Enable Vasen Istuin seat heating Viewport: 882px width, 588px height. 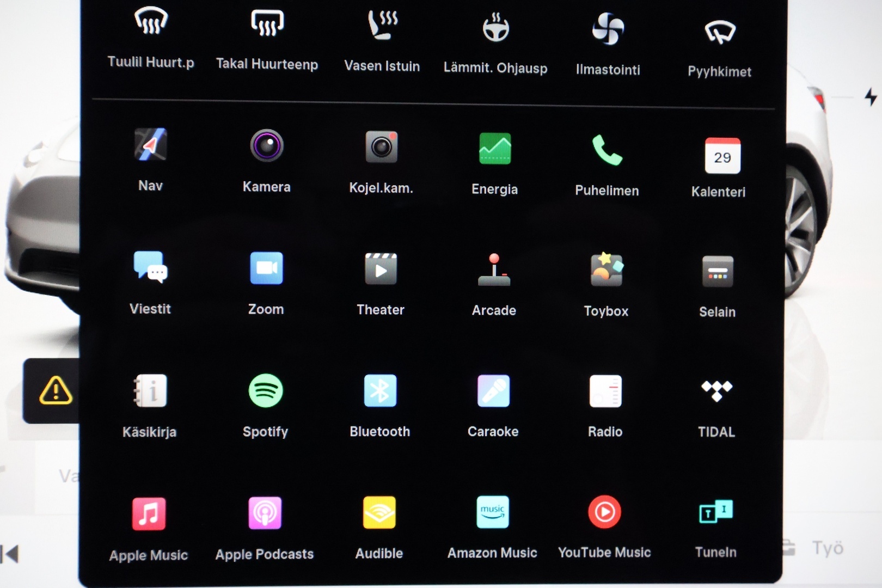point(383,25)
